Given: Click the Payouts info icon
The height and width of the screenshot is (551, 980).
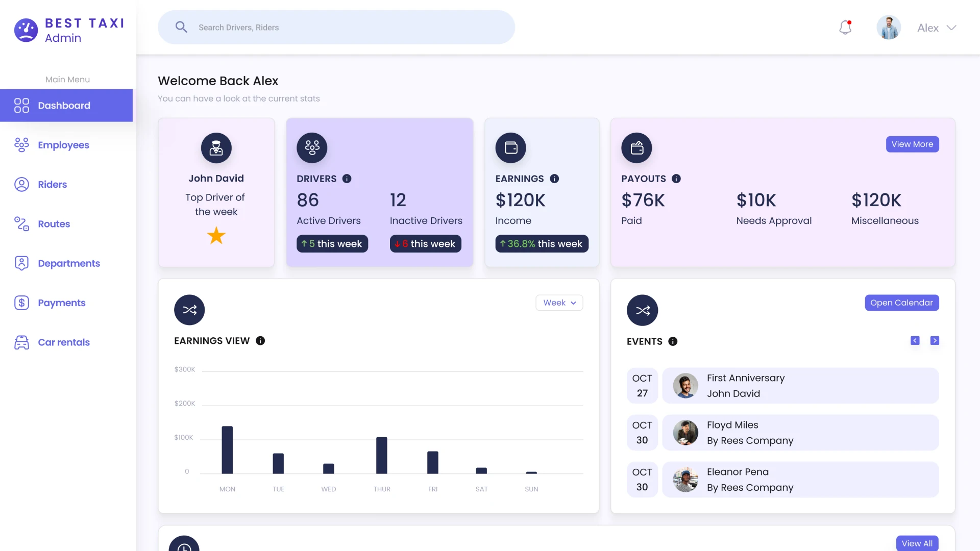Looking at the screenshot, I should 677,179.
